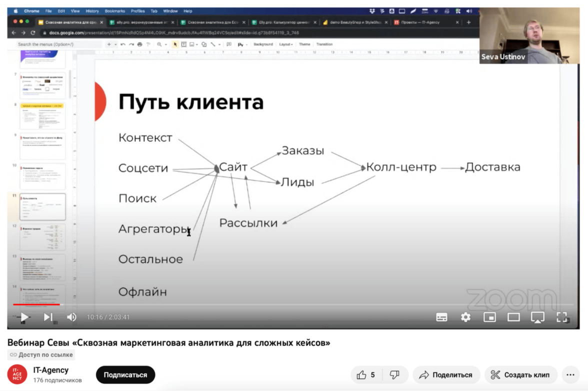Screen dimensions: 588x391
Task: Open the IT-Agency channel name link
Action: (x=50, y=370)
